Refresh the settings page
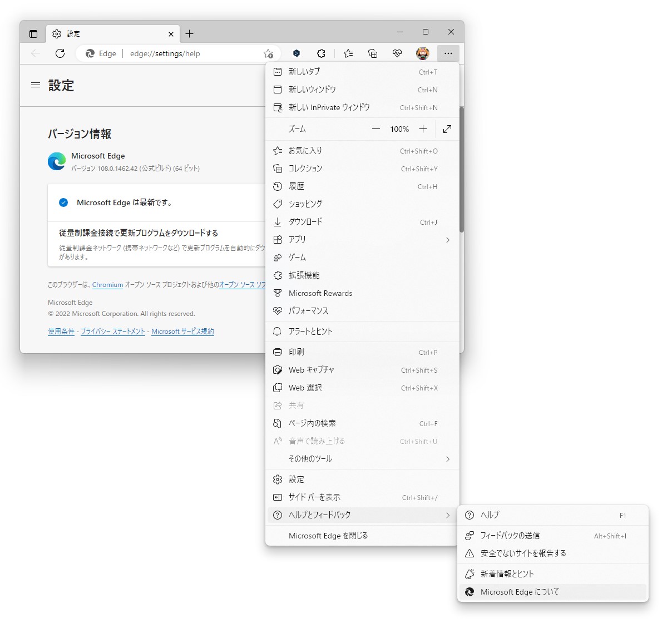Image resolution: width=672 pixels, height=623 pixels. pyautogui.click(x=60, y=53)
